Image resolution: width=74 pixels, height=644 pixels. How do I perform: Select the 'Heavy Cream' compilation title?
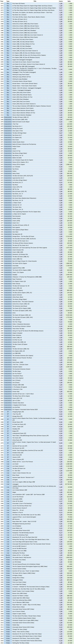click(x=16, y=173)
